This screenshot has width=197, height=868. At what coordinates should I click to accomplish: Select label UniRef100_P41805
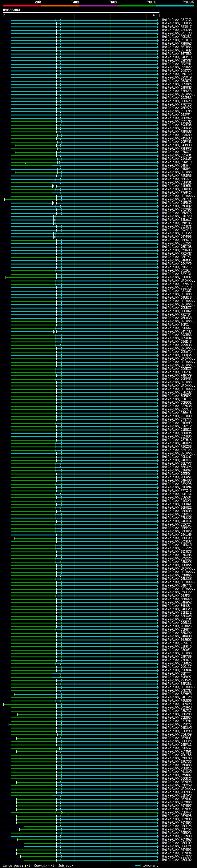pyautogui.click(x=177, y=772)
